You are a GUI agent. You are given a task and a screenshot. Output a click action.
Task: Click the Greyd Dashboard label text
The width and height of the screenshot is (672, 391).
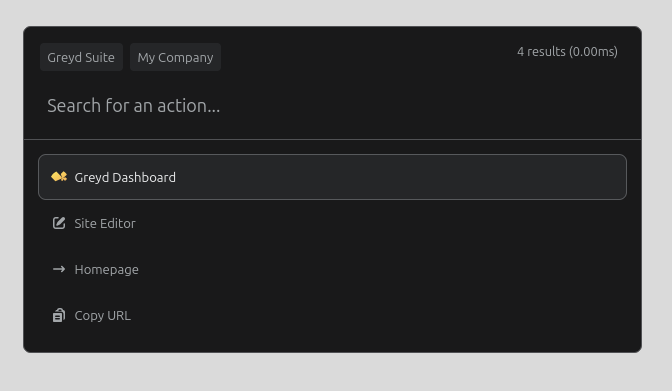click(125, 177)
